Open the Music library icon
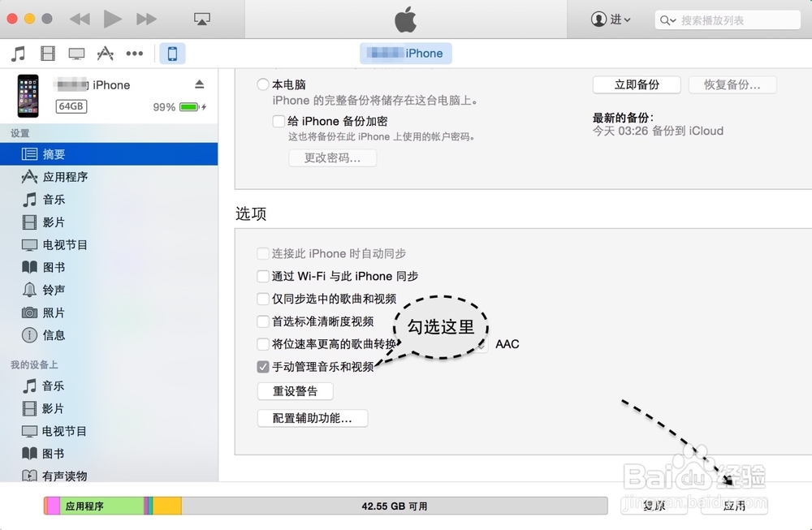812x530 pixels. pyautogui.click(x=19, y=54)
